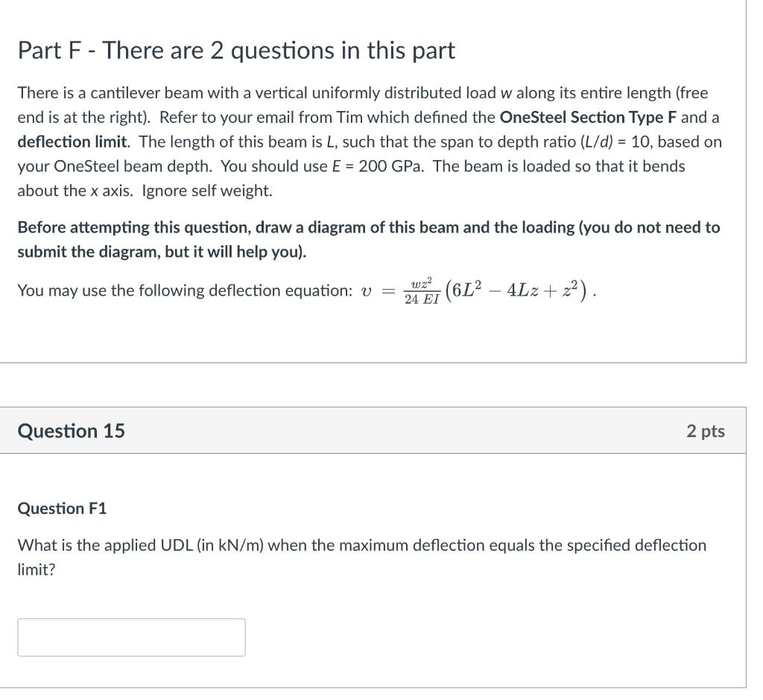
Task: Click 'You may use the following deflection equation' text
Action: click(185, 290)
